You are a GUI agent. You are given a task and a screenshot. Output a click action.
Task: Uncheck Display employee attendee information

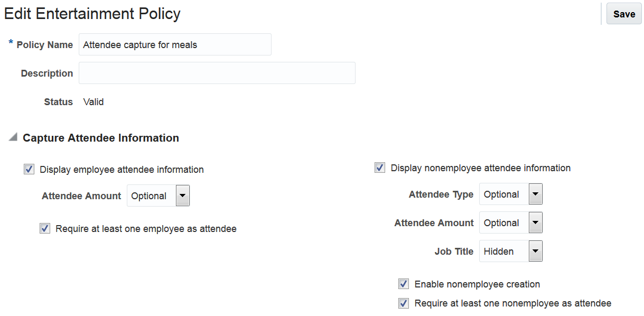click(29, 170)
